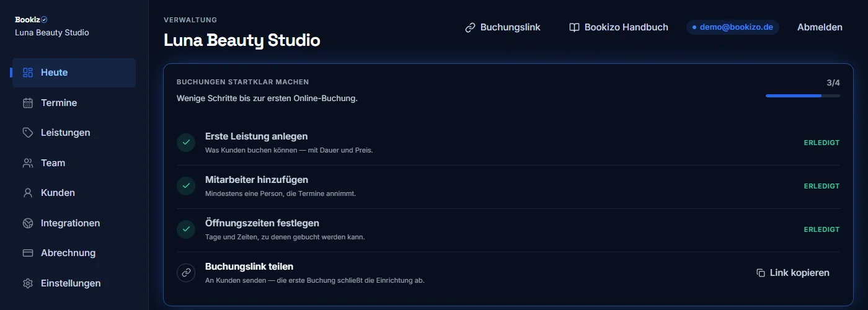This screenshot has width=868, height=310.
Task: Click the Erste Leistung anlegen step title
Action: (x=257, y=136)
